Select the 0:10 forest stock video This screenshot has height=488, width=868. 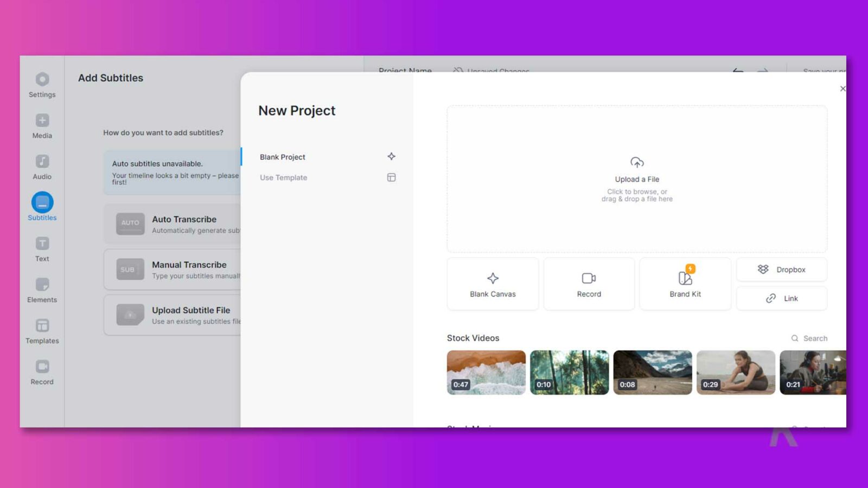click(x=569, y=373)
